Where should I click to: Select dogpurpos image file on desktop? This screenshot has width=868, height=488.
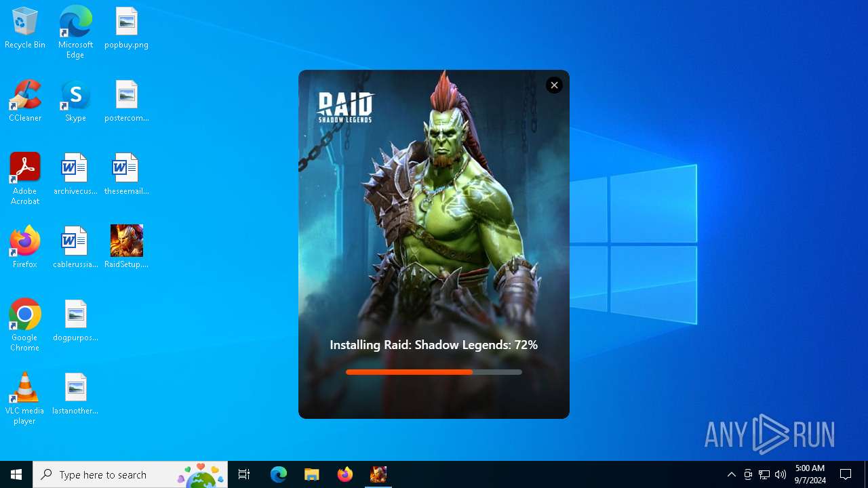click(75, 321)
